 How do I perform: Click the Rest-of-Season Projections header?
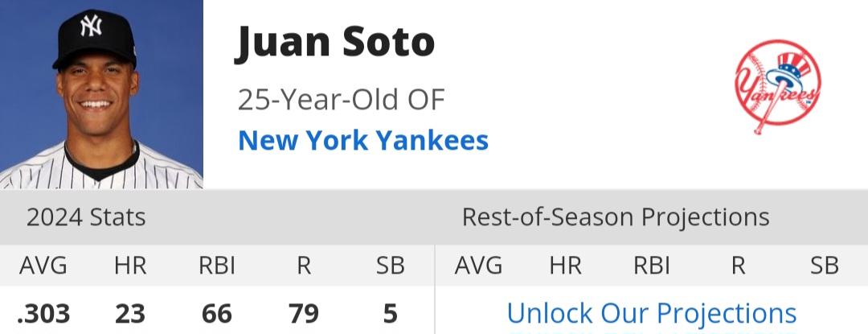pyautogui.click(x=616, y=217)
